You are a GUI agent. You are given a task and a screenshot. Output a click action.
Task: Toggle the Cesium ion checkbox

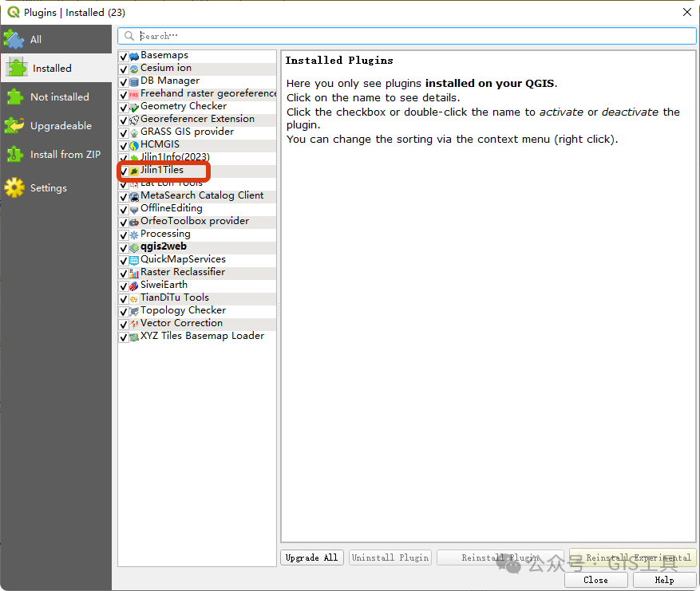124,69
